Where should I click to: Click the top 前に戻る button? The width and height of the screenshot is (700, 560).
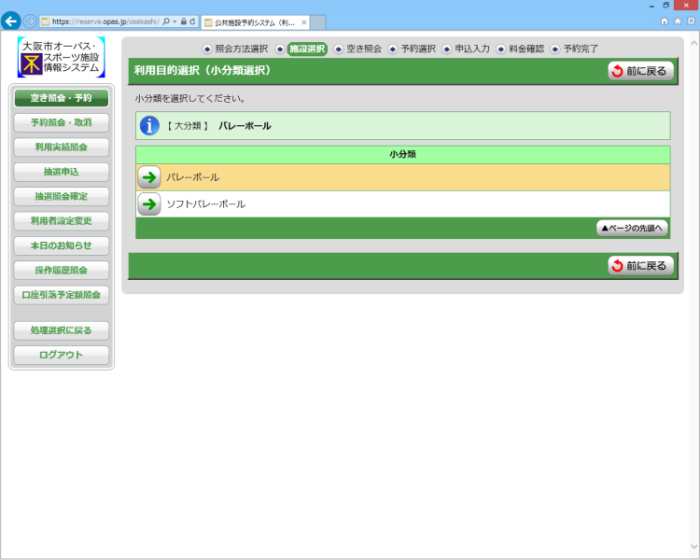click(641, 71)
